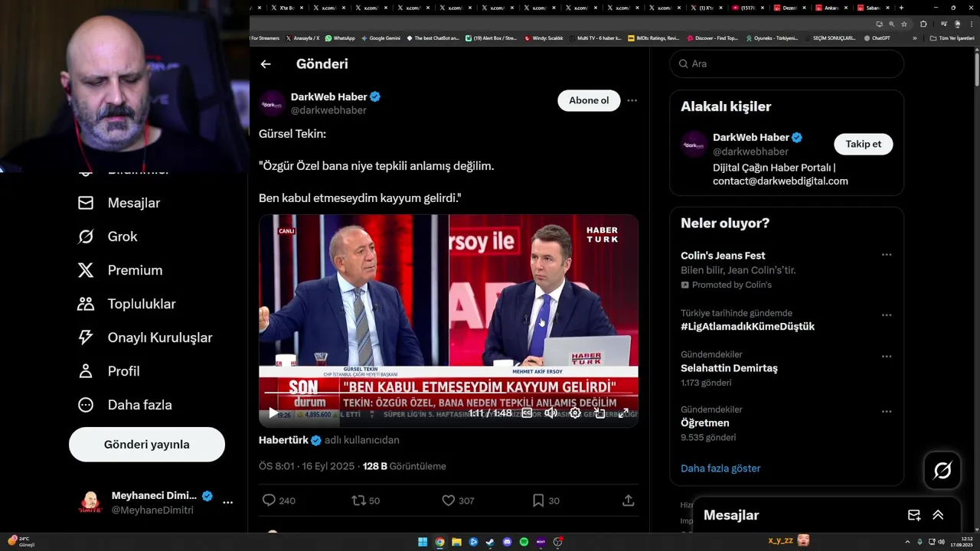Enter fullscreen on the video
The width and height of the screenshot is (980, 551).
(623, 413)
